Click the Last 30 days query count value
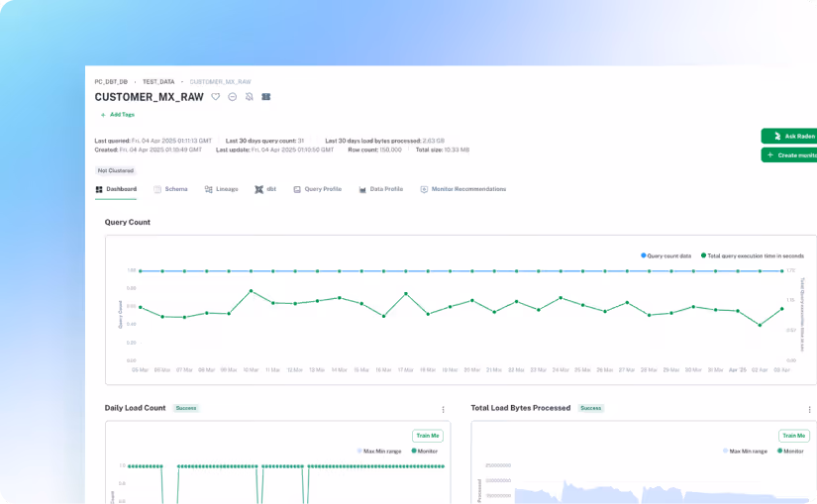 click(301, 141)
